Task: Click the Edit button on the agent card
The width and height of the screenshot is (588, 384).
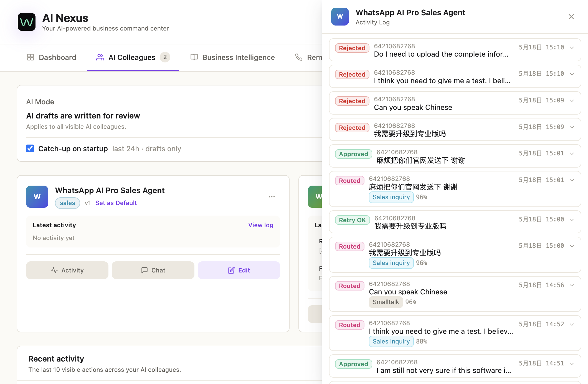Action: 239,270
